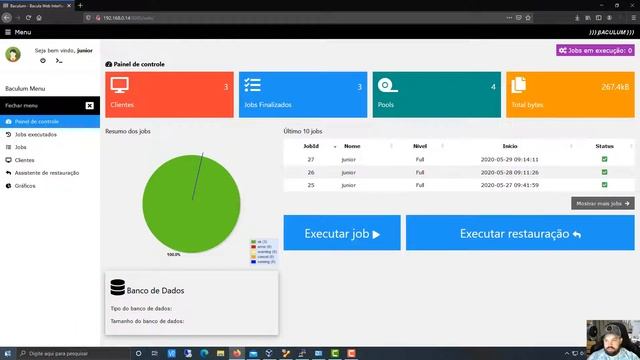The image size is (640, 360).
Task: Click start time 2020-05-29 09:14:11
Action: 509,160
